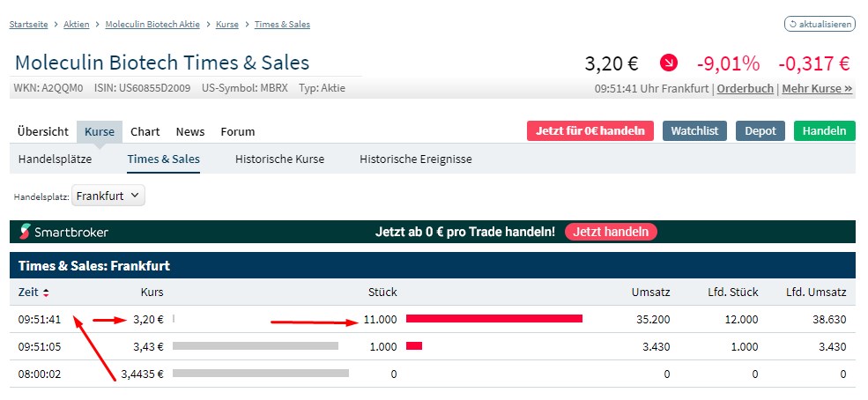The height and width of the screenshot is (400, 868).
Task: Click Jetzt handeln in Smartbroker banner
Action: (611, 232)
